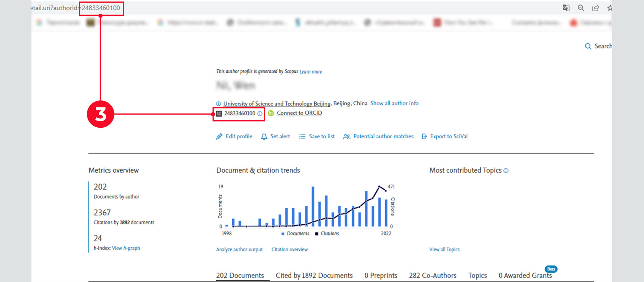The image size is (644, 282).
Task: Click Edit profile text link
Action: tap(239, 136)
